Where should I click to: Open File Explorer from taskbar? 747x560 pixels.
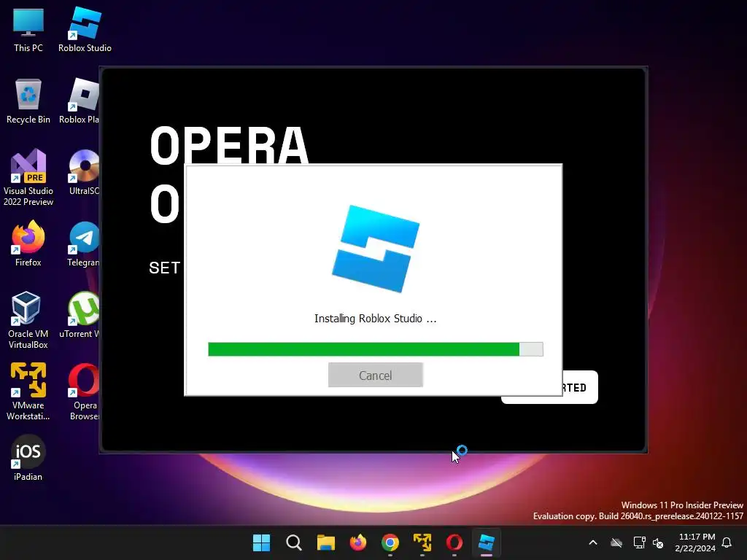click(326, 542)
